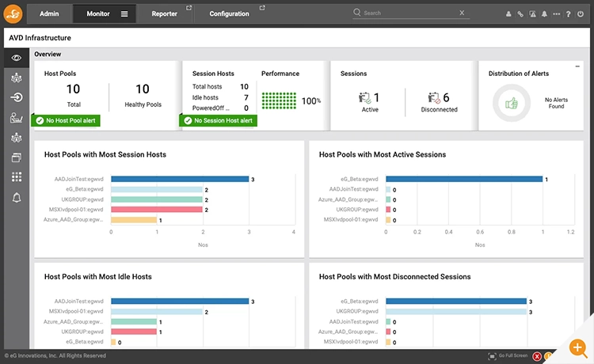This screenshot has width=594, height=364.
Task: Click the 'AVD Infrastructure' page title
Action: coord(40,38)
